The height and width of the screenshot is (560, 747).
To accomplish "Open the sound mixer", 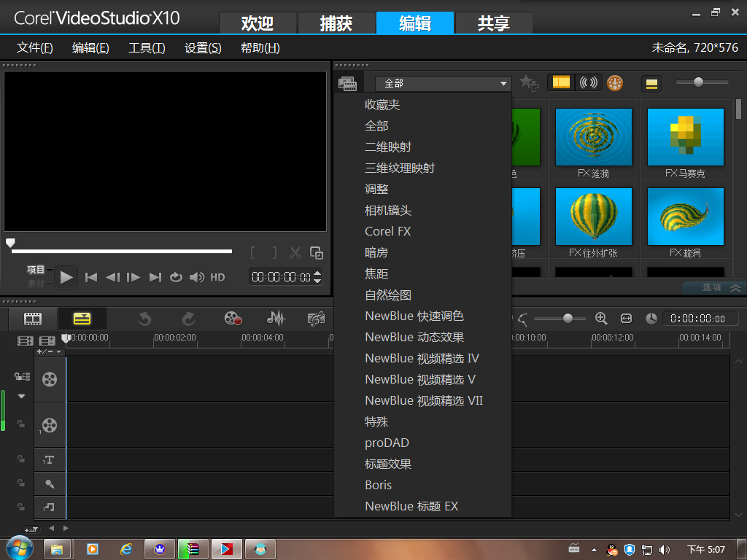I will 276,319.
